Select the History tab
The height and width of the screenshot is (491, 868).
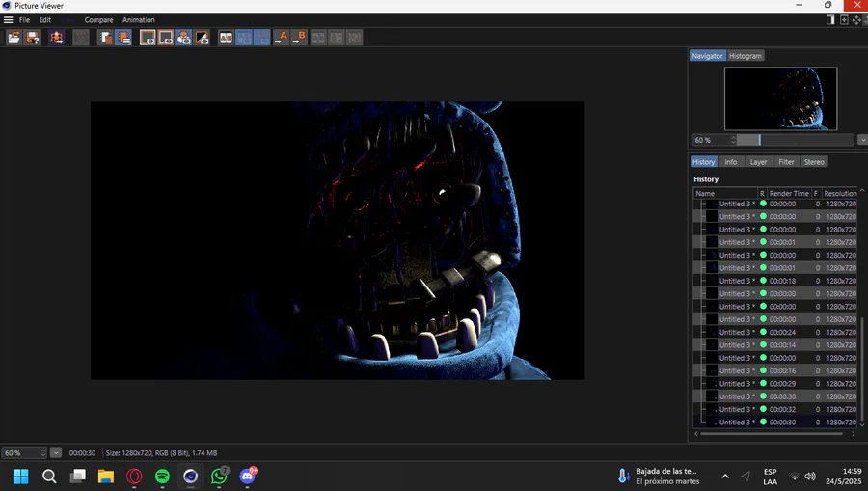(x=704, y=162)
